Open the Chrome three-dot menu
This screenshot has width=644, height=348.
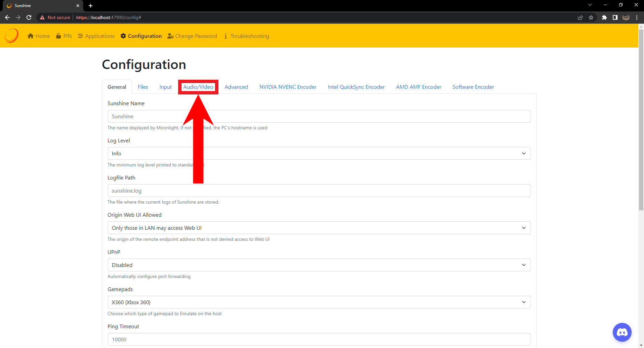(637, 17)
